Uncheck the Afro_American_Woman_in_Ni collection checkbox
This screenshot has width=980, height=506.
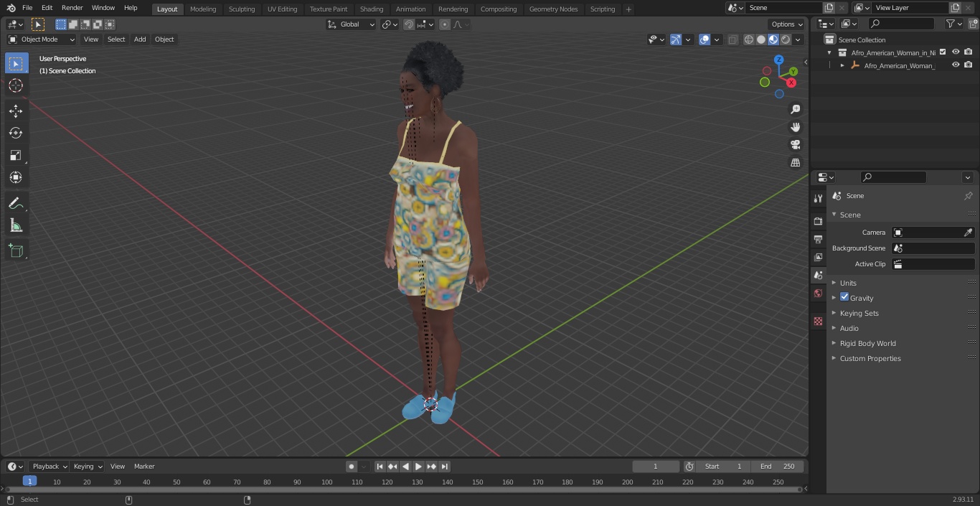point(943,52)
